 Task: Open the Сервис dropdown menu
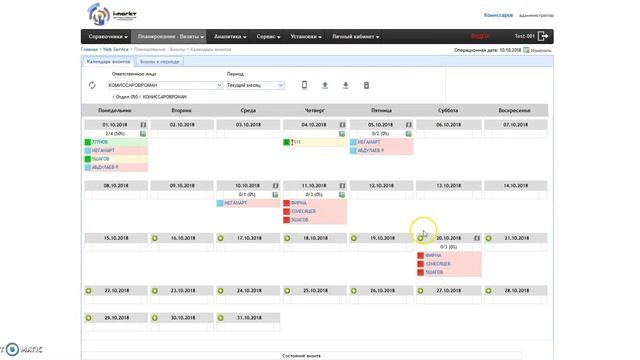(x=268, y=36)
